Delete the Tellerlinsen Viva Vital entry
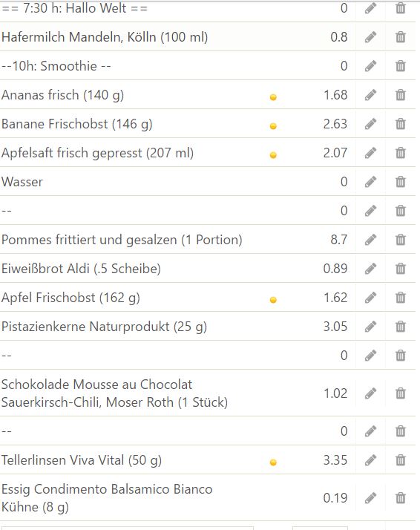420x530 pixels. [401, 460]
